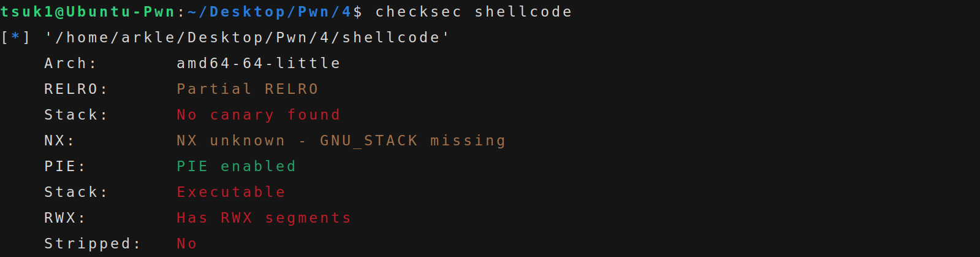Click the "Arch:" label

(70, 63)
